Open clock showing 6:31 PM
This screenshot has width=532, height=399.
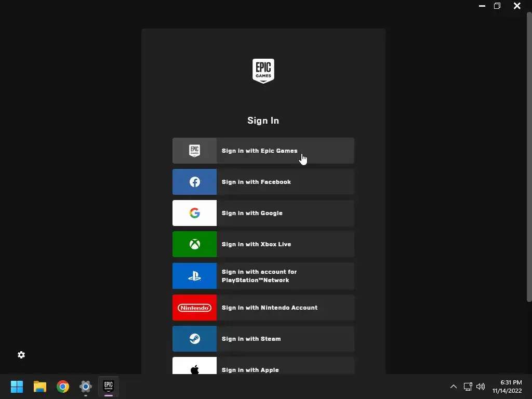coord(507,387)
